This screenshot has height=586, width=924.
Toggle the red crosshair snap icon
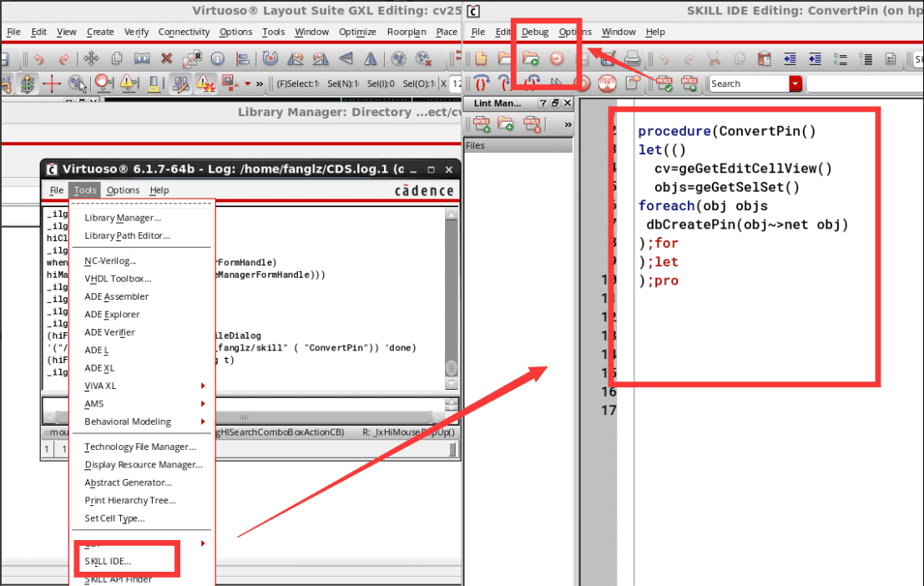(x=52, y=83)
